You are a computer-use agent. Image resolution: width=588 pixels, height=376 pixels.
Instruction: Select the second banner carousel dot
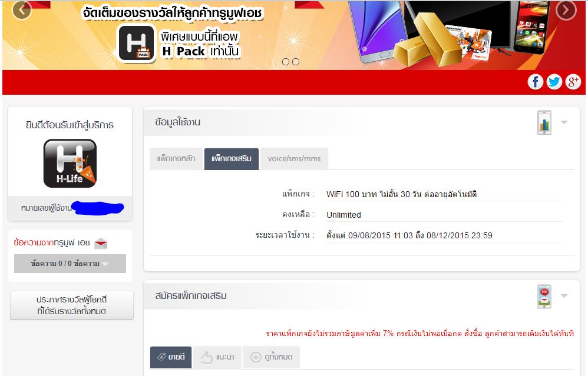pyautogui.click(x=296, y=62)
